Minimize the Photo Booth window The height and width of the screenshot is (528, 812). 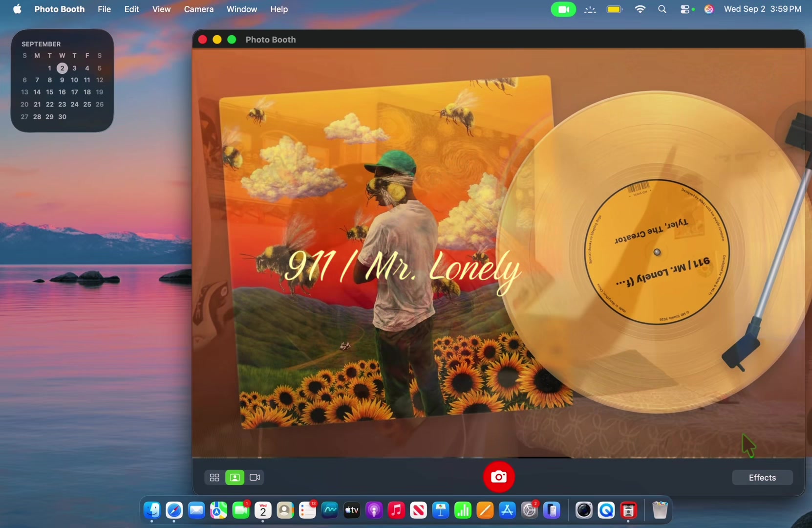point(217,40)
